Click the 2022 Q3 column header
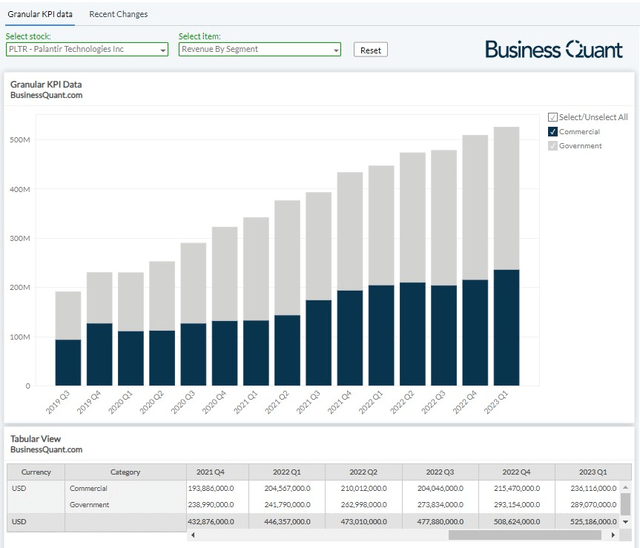This screenshot has width=640, height=548. (440, 472)
